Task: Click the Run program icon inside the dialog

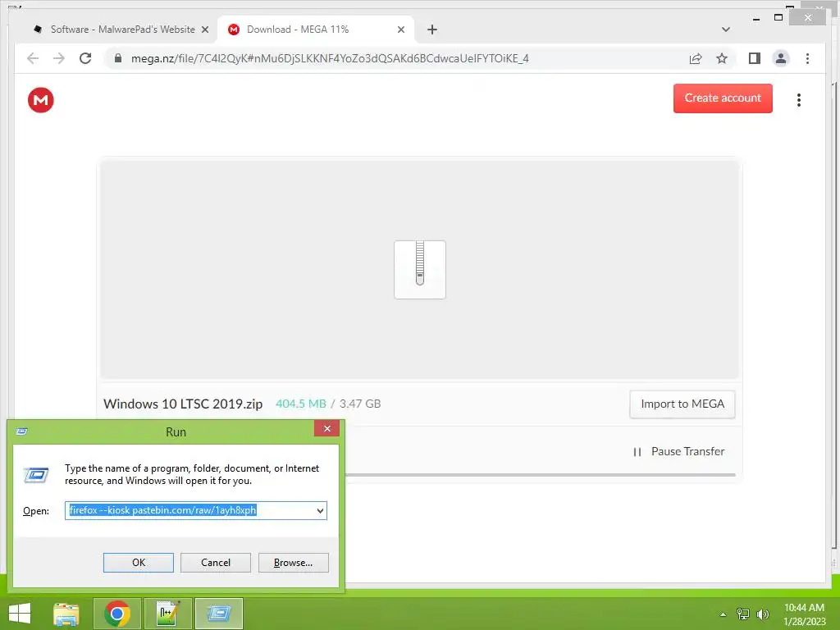Action: (x=36, y=475)
